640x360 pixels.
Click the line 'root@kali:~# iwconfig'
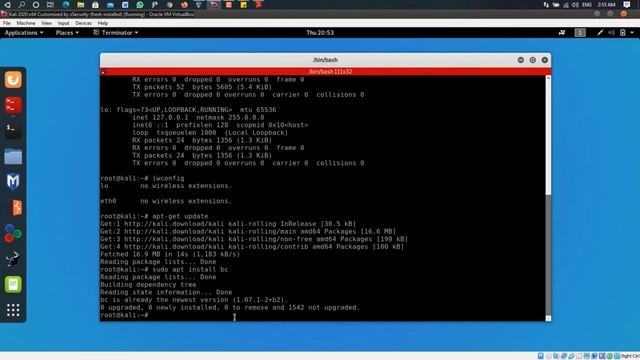[142, 178]
